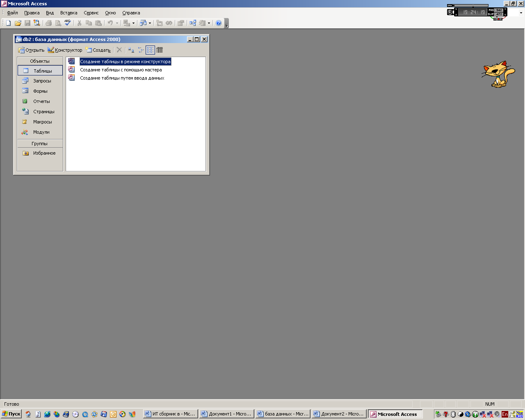Select Создание таблицы в режиме конструктора
The height and width of the screenshot is (420, 525).
pos(125,62)
